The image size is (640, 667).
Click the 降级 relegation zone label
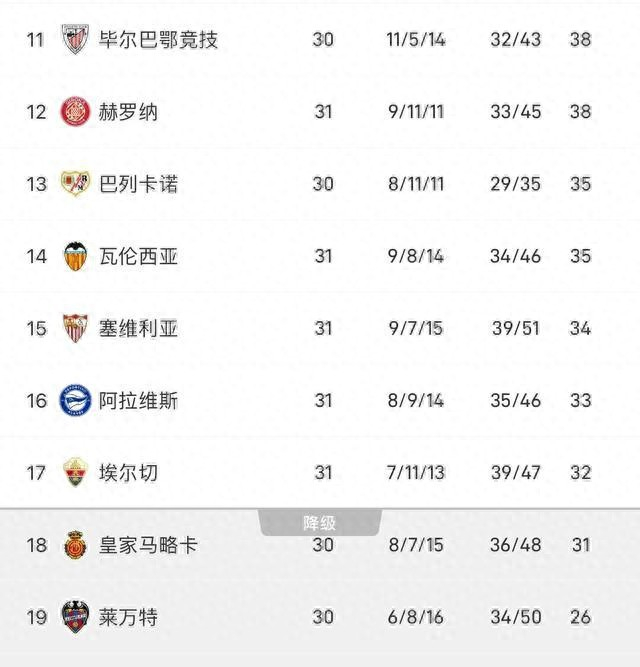point(320,523)
